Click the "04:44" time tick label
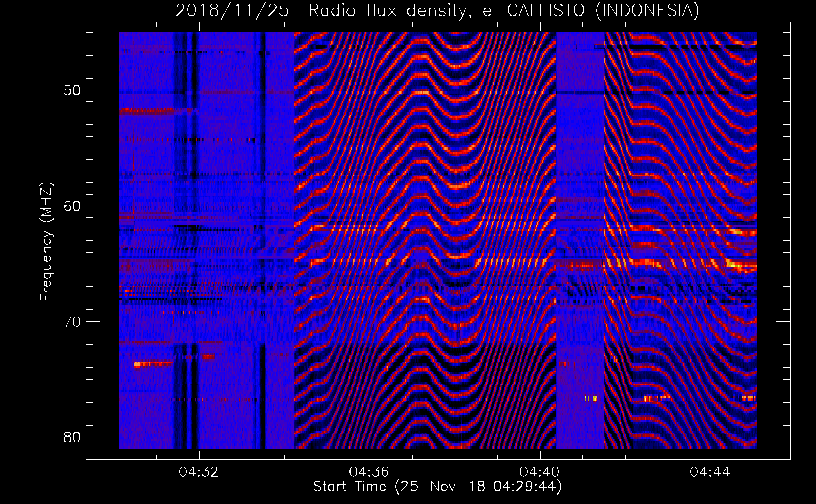 710,472
